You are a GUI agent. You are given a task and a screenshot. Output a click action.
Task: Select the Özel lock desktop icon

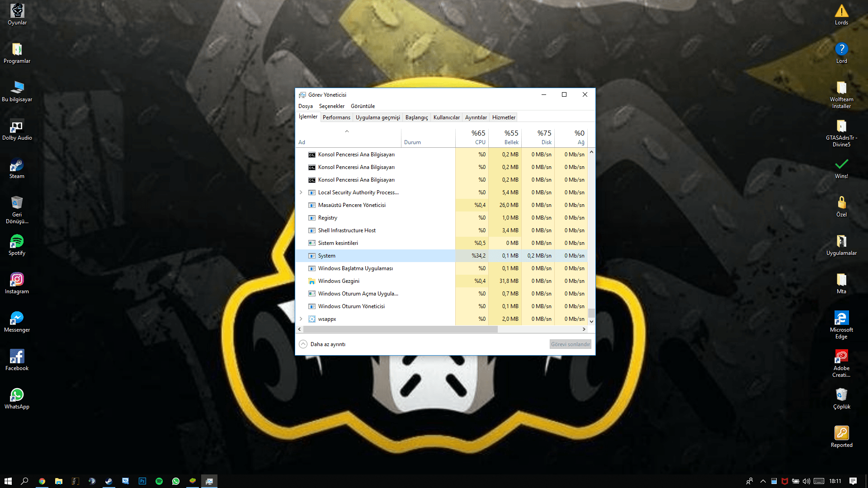click(841, 206)
